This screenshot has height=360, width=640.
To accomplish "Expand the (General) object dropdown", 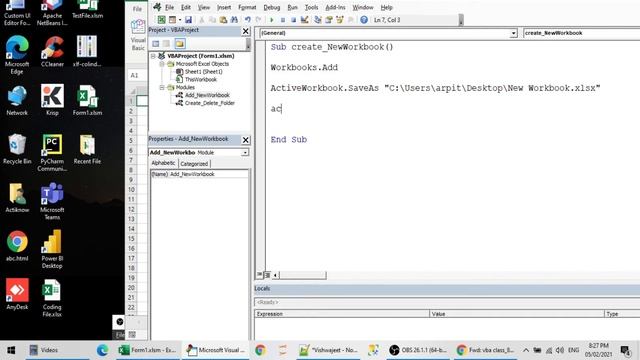I will coord(513,33).
